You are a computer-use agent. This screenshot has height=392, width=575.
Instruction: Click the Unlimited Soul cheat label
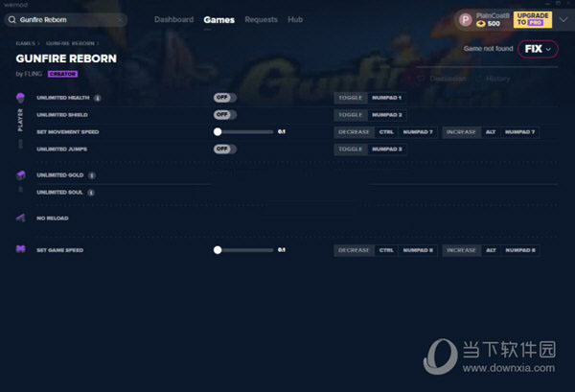click(59, 192)
